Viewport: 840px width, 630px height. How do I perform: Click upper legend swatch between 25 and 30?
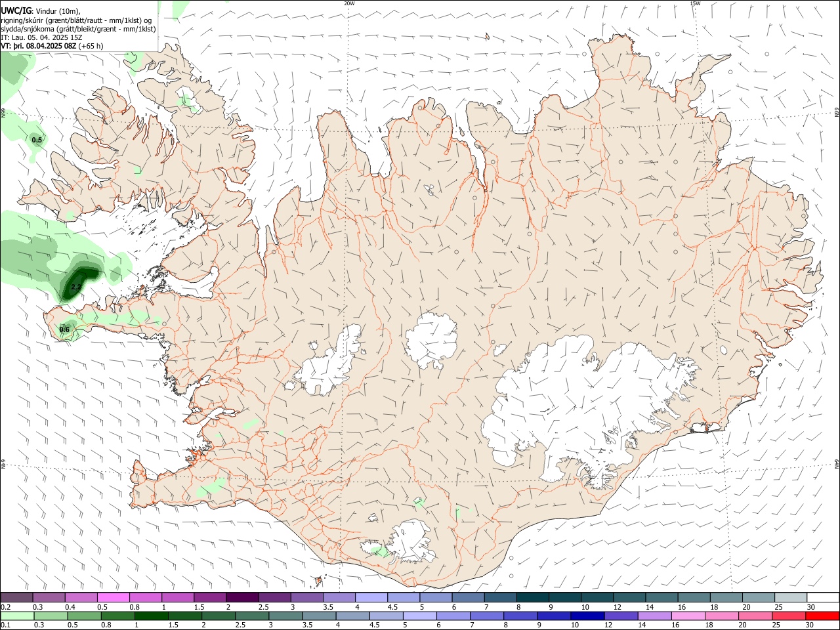click(x=790, y=598)
